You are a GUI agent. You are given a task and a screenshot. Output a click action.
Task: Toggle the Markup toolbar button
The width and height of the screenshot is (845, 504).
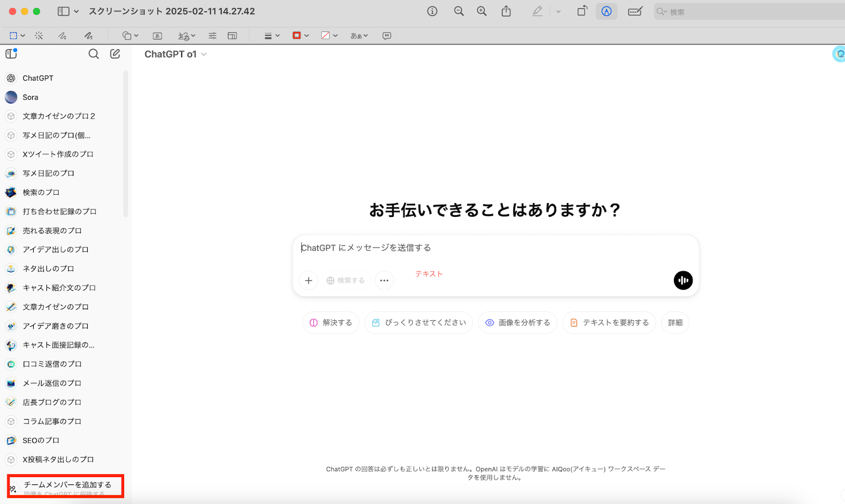point(606,11)
